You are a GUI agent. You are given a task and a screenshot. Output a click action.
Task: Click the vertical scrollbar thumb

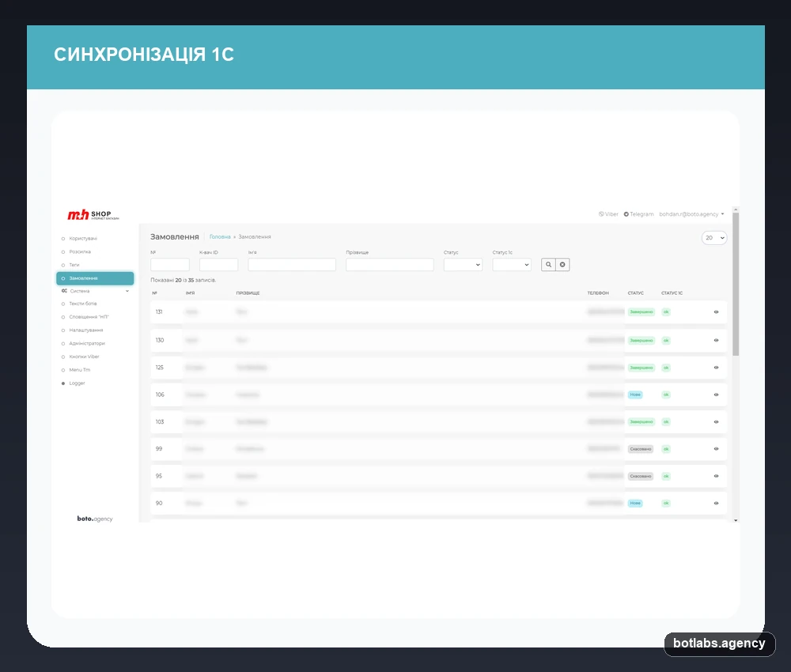736,284
